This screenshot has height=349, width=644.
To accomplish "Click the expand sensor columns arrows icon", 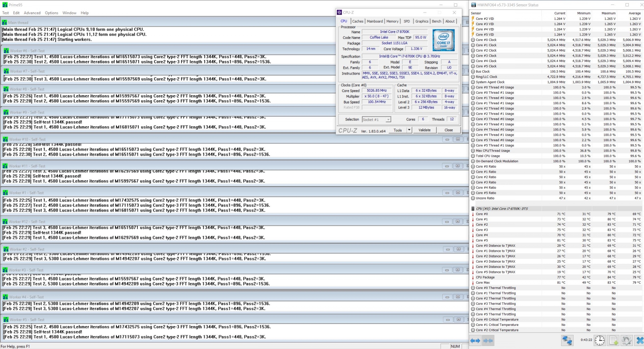I will pos(475,341).
